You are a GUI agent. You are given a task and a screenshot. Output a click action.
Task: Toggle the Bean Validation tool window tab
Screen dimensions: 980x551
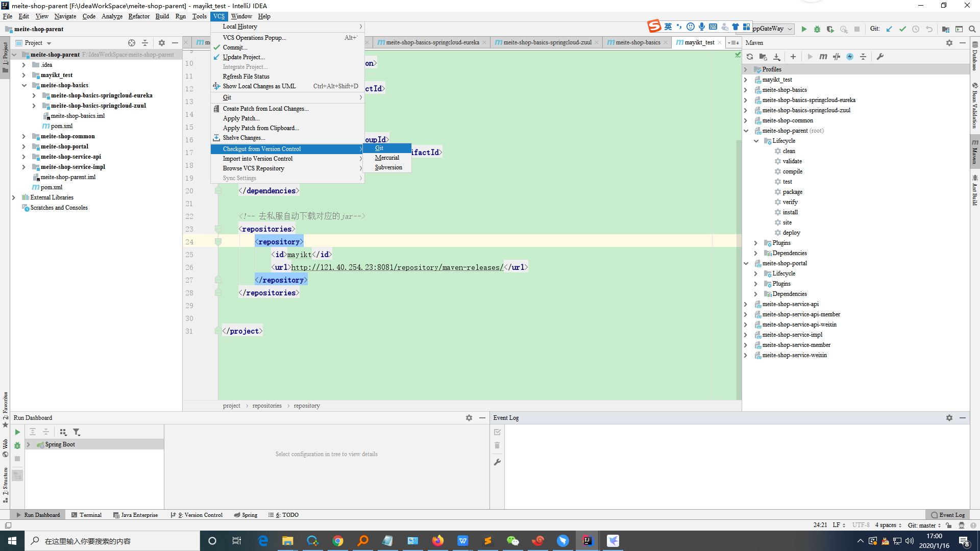click(975, 106)
